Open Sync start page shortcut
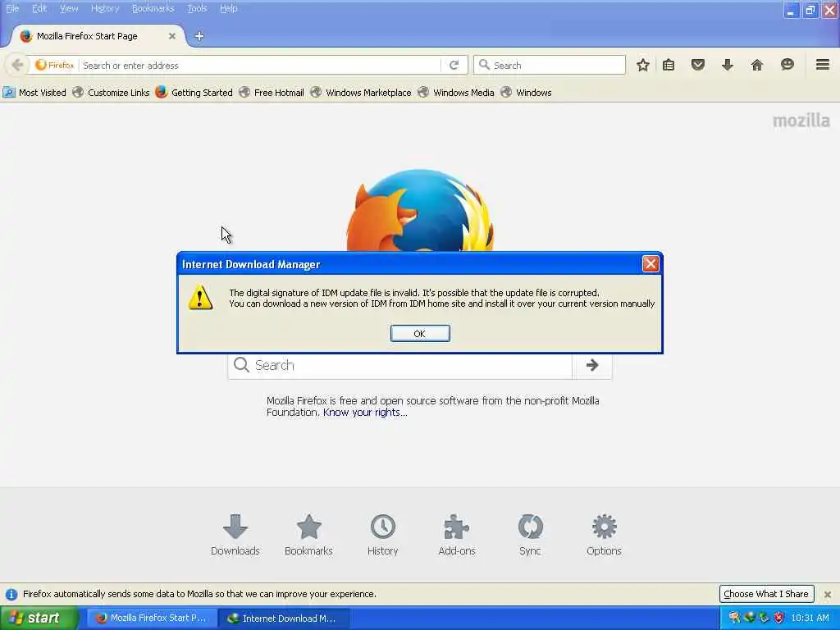Screen dimensions: 840x630 530,535
